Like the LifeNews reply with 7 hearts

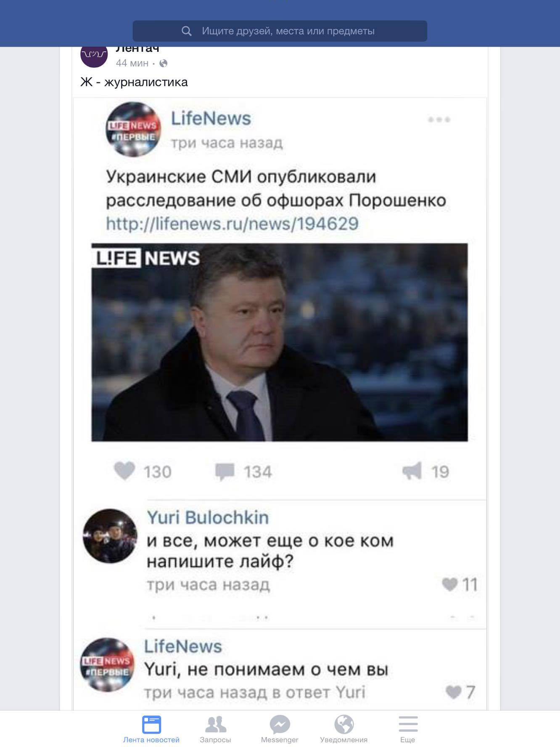pyautogui.click(x=453, y=692)
